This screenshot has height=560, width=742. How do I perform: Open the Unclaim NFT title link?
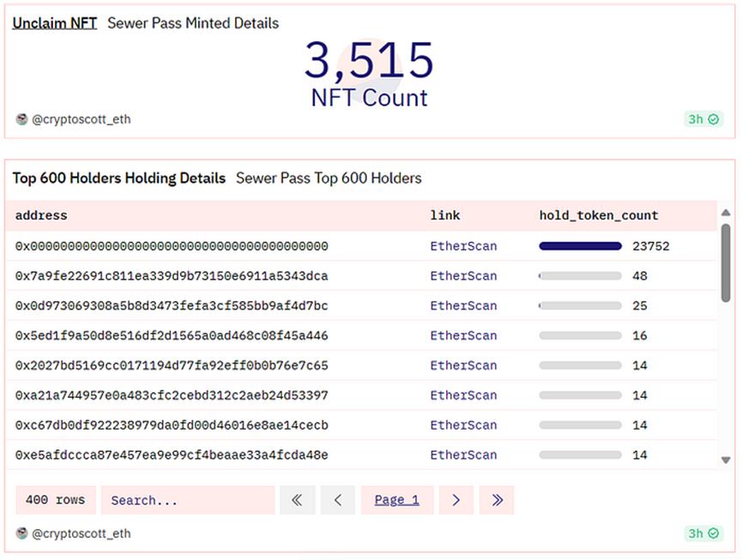[55, 23]
